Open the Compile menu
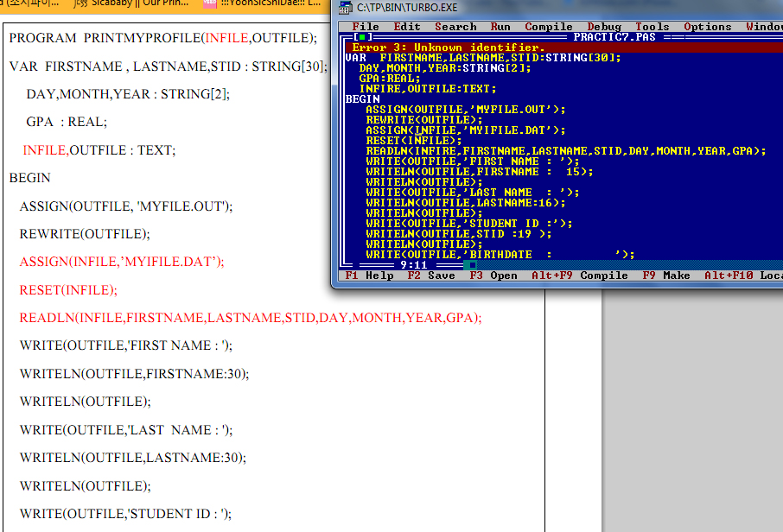The height and width of the screenshot is (532, 783). (x=548, y=27)
